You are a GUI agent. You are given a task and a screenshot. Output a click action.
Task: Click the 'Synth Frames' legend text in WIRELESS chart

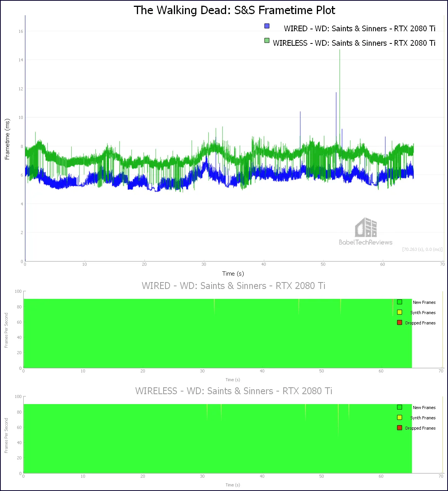[x=423, y=418]
